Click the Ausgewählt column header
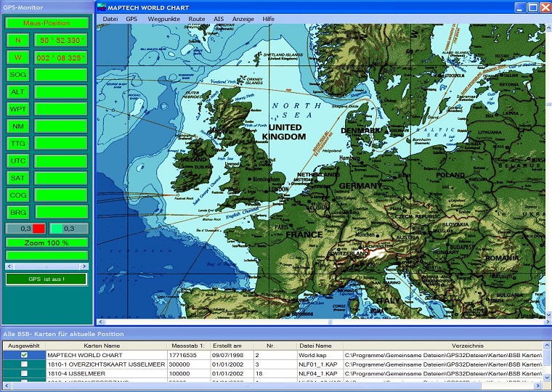The height and width of the screenshot is (392, 552). (24, 346)
